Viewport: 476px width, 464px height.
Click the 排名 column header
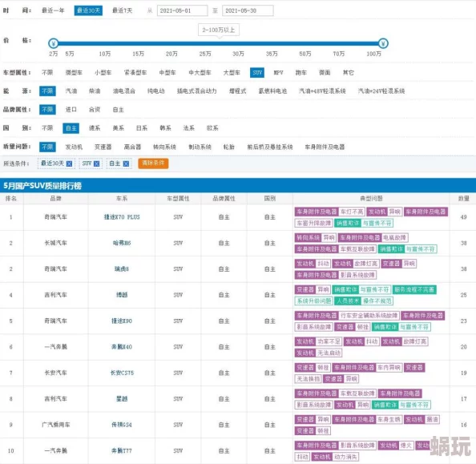click(x=11, y=199)
